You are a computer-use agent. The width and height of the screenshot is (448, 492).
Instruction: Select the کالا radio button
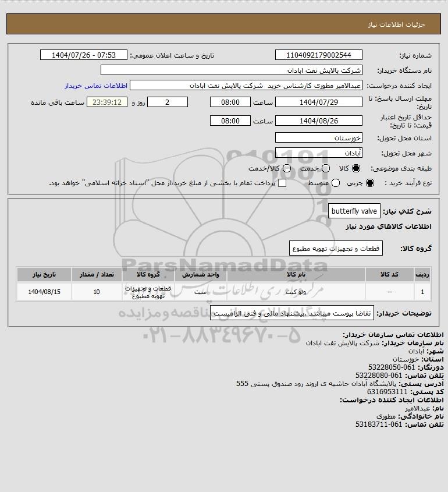[356, 168]
